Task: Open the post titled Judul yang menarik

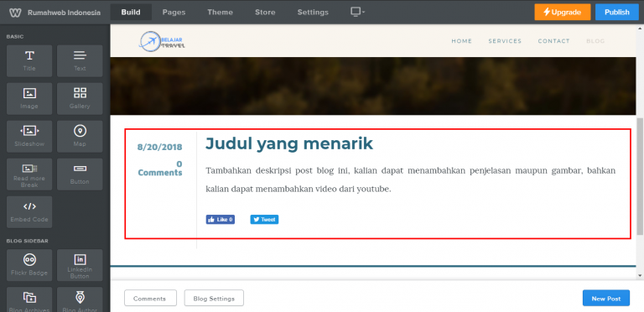Action: 289,143
